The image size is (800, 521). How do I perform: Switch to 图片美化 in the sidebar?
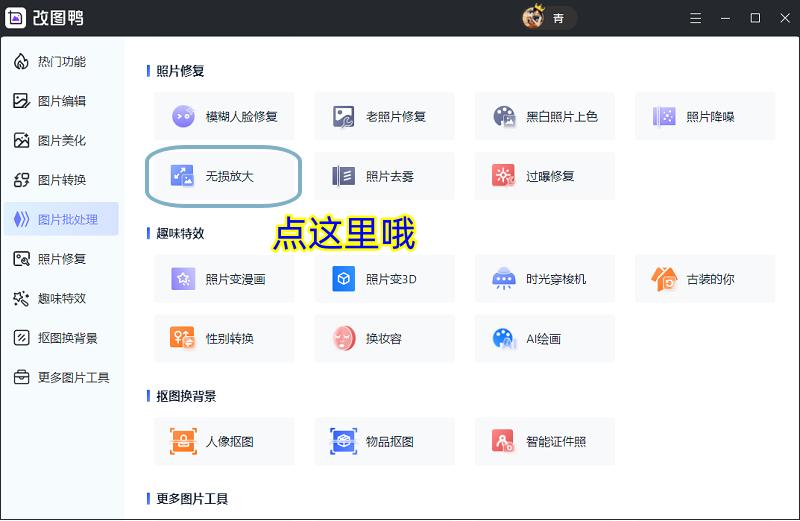[61, 140]
